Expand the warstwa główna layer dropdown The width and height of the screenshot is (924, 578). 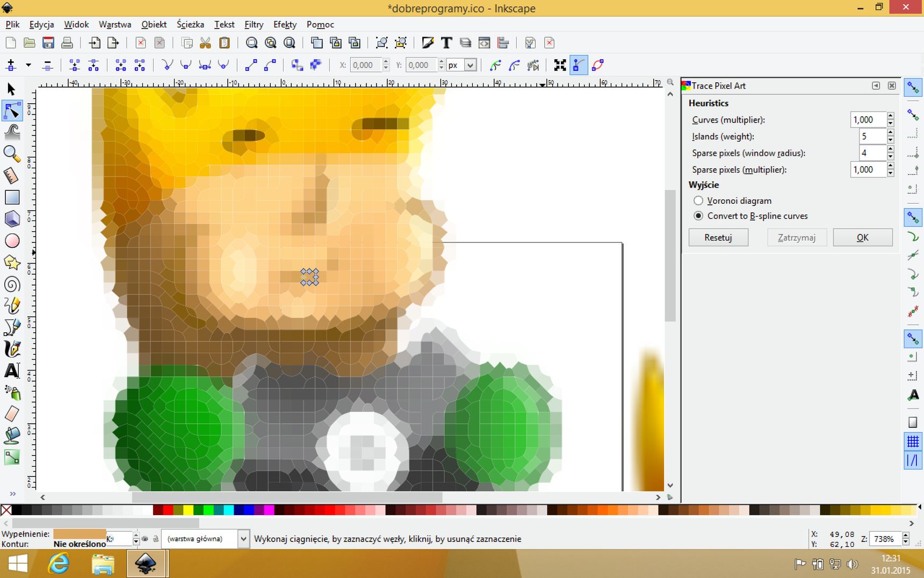point(243,539)
